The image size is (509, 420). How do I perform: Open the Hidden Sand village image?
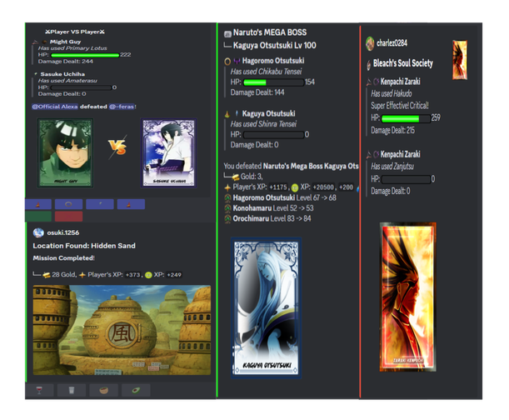[x=122, y=330]
